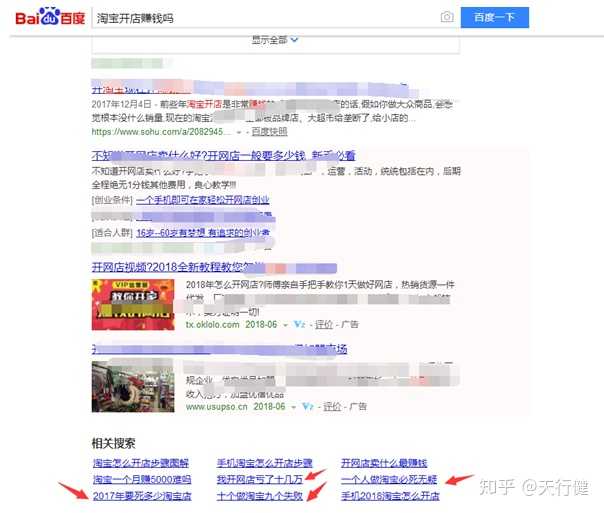The image size is (604, 513).
Task: Expand the 显示全部 section
Action: 275,40
